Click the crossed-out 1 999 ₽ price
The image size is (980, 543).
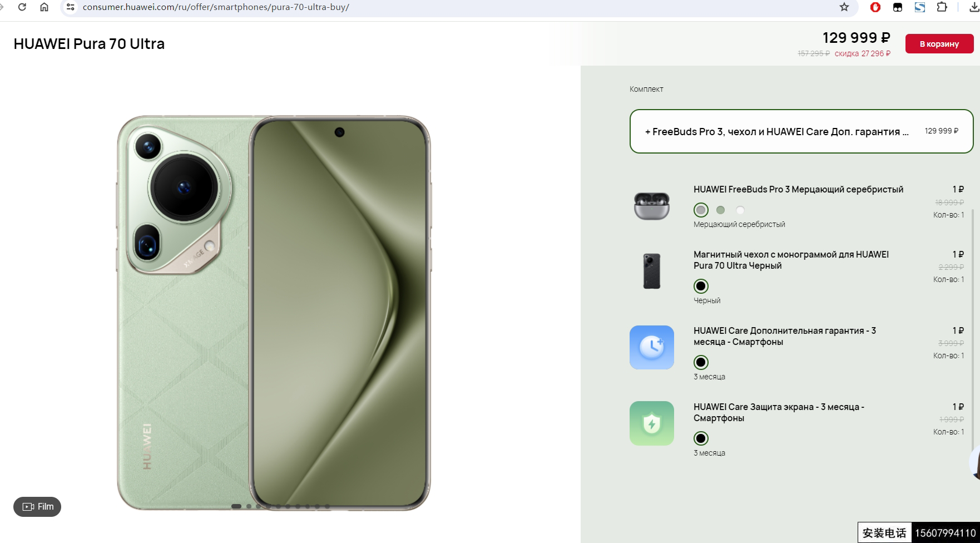tap(952, 419)
